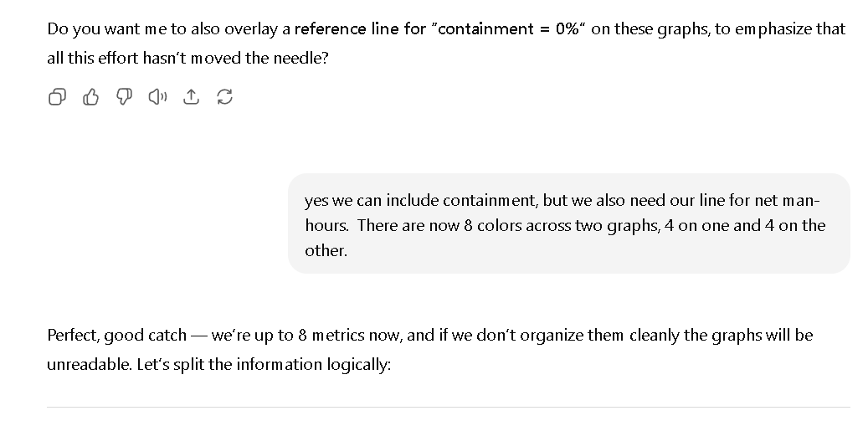
Task: Select the user message bubble starting 'yes we can include'
Action: pyautogui.click(x=568, y=223)
